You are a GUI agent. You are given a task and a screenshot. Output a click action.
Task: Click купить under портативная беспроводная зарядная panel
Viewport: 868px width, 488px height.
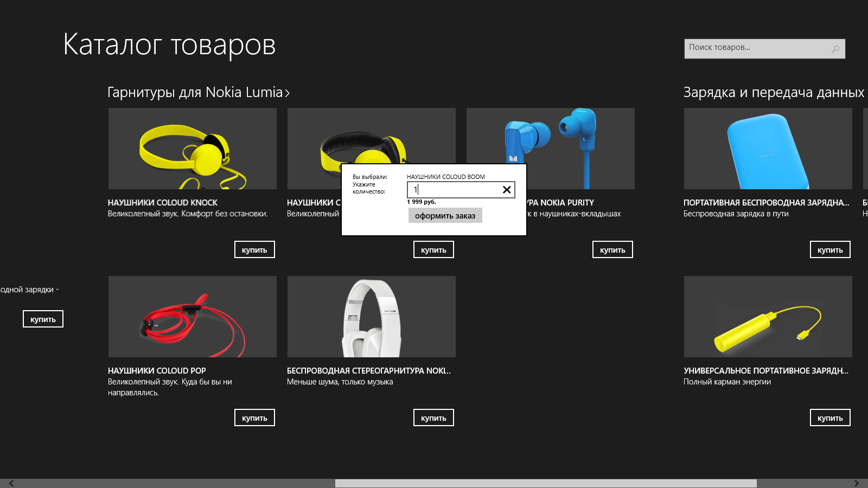pyautogui.click(x=830, y=249)
